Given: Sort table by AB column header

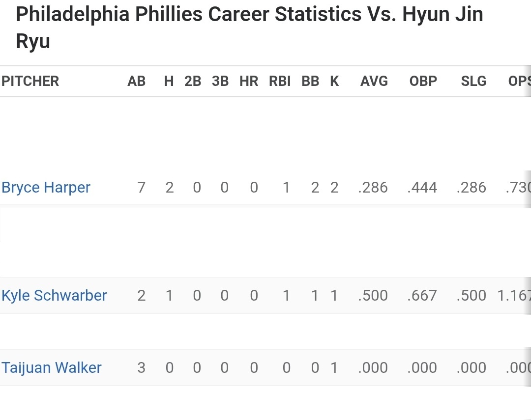Looking at the screenshot, I should (x=136, y=82).
